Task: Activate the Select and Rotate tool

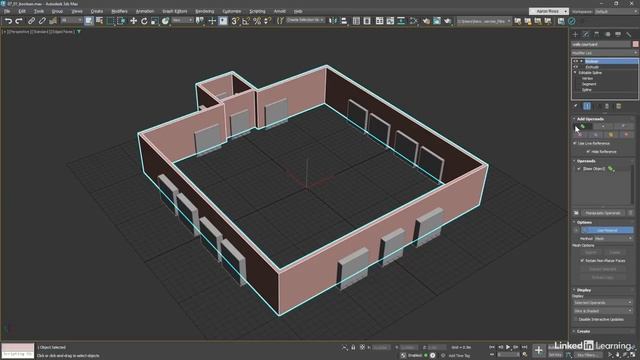Action: point(144,21)
